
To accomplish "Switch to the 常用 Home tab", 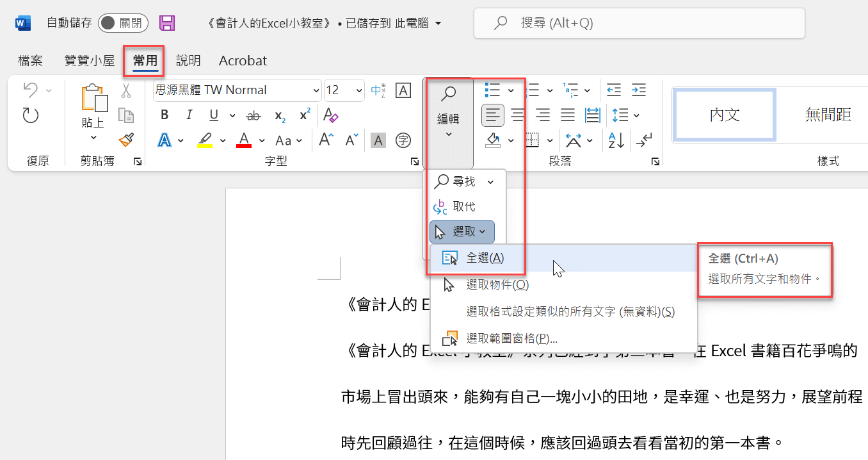I will [x=145, y=61].
